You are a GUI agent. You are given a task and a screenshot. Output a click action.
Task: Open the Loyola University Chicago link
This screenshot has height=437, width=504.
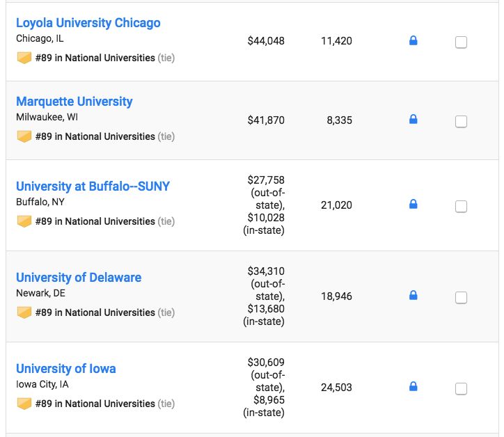[x=88, y=23]
